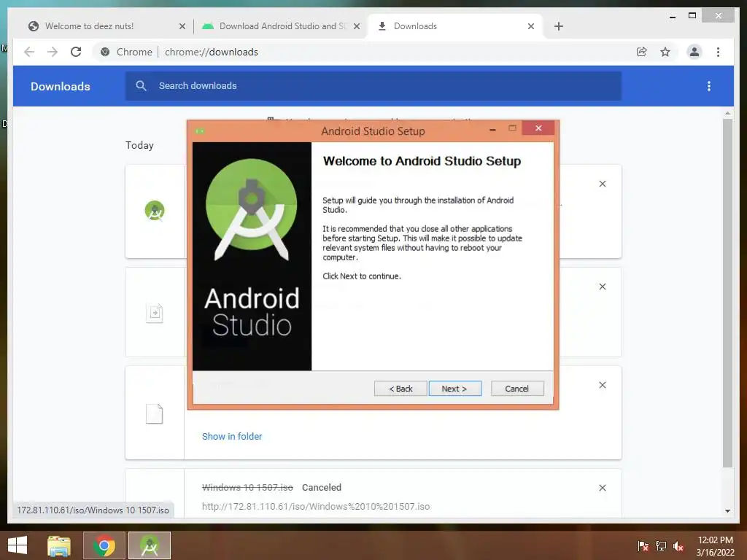Open the Action Center flag icon
747x560 pixels.
643,546
